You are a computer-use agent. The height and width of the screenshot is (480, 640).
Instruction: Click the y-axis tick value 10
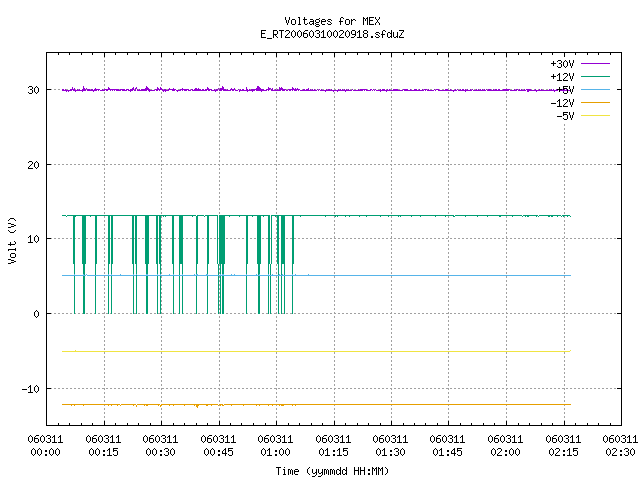click(33, 239)
